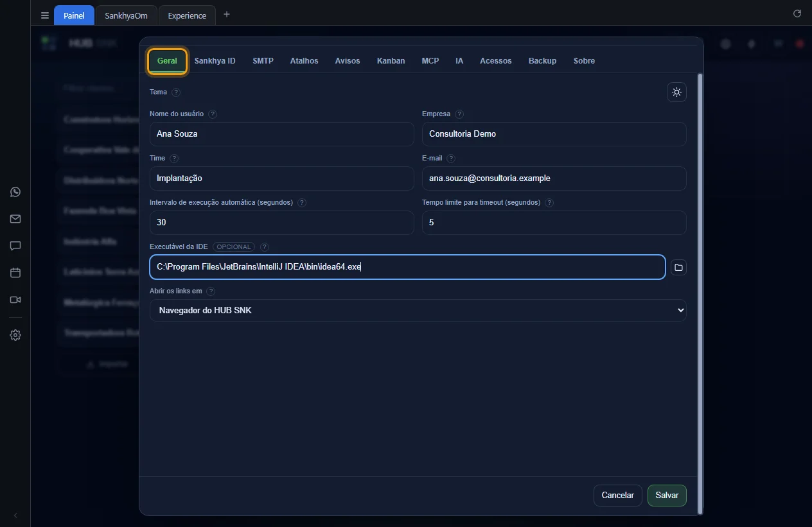
Task: Browse for IDE executable with folder icon
Action: (x=678, y=268)
